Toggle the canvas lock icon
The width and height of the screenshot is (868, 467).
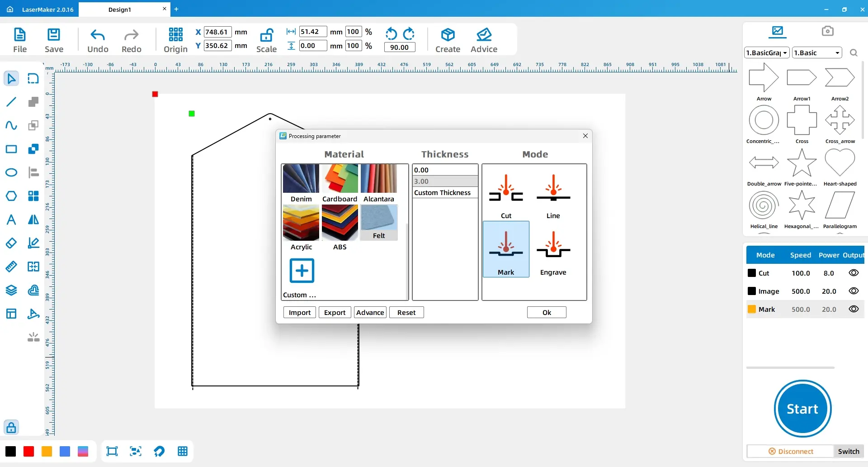(x=11, y=427)
